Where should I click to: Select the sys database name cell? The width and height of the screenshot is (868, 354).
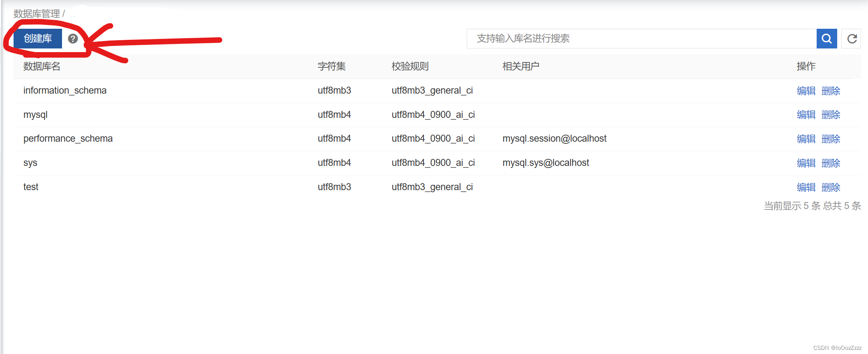click(x=30, y=163)
